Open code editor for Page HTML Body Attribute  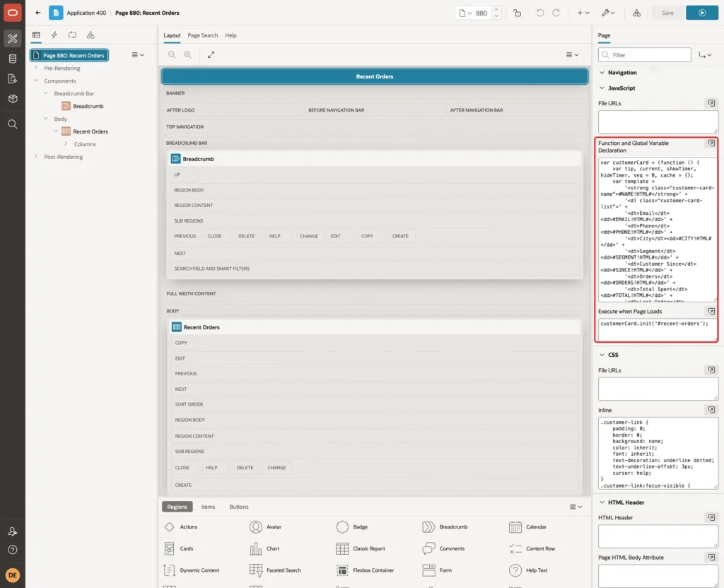[x=711, y=557]
